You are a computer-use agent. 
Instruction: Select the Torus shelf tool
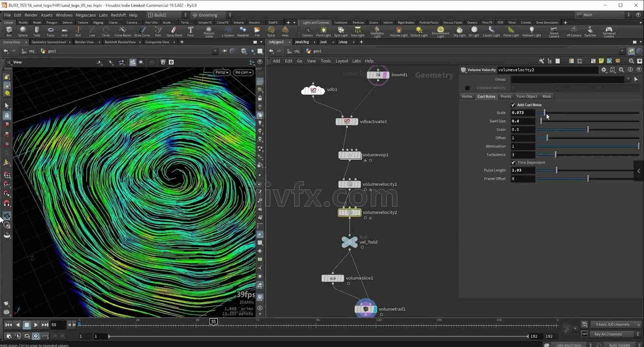50,31
